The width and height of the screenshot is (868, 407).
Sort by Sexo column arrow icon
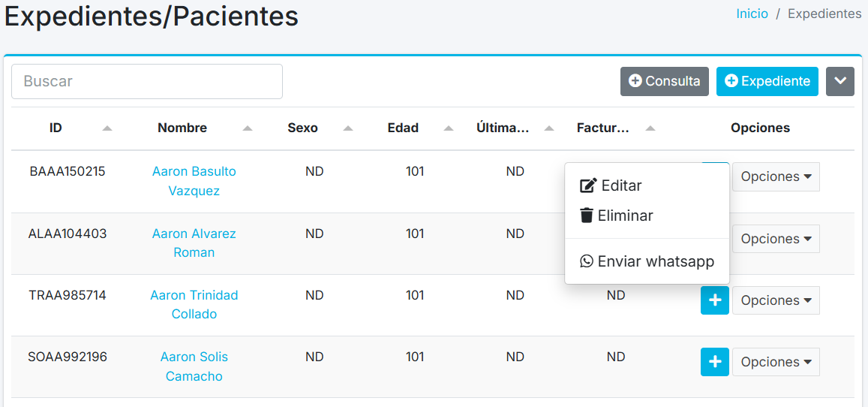coord(348,128)
